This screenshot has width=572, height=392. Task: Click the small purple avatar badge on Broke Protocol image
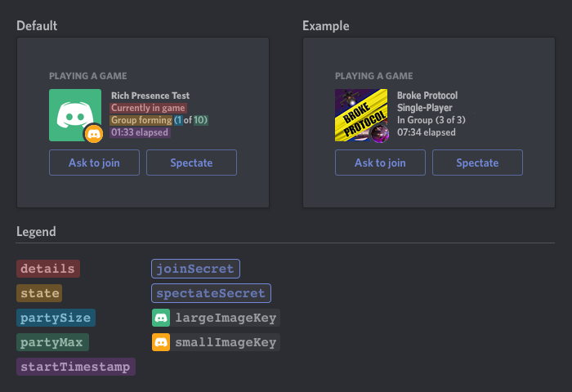[380, 133]
